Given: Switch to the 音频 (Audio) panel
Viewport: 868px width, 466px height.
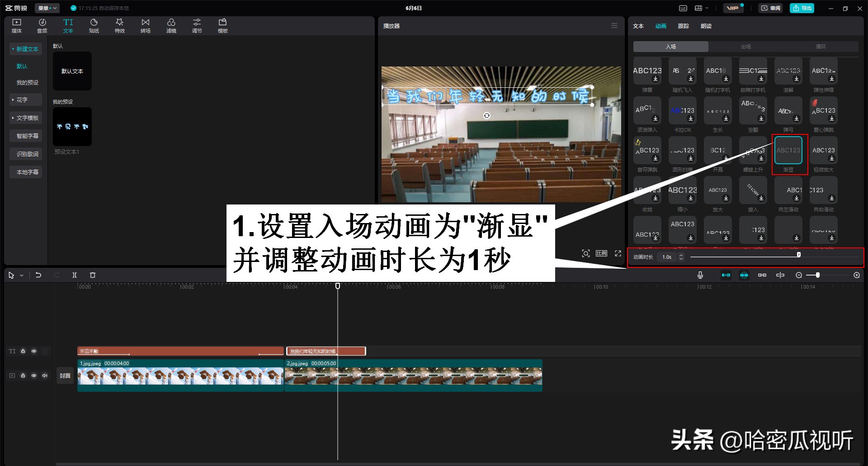Looking at the screenshot, I should (42, 25).
